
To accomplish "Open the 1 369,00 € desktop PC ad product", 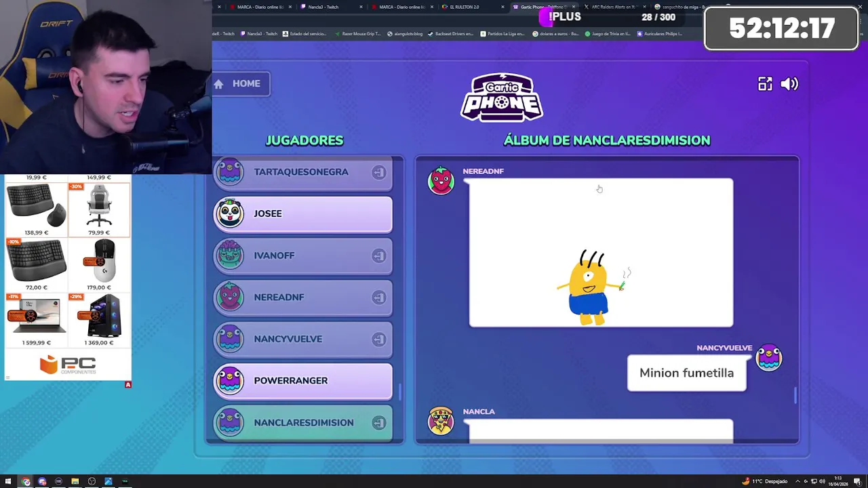I will point(99,319).
